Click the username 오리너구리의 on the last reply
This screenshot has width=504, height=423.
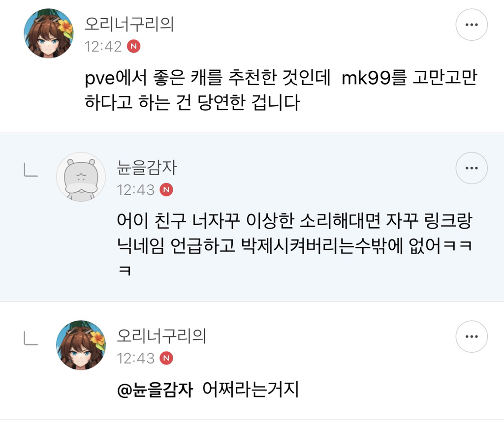161,336
